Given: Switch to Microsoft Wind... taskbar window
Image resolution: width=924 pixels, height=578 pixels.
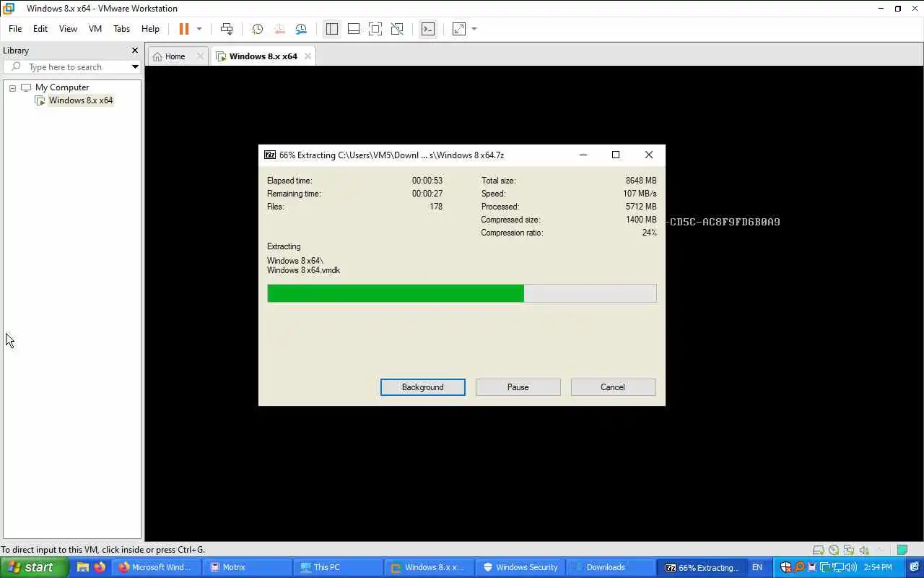Looking at the screenshot, I should coord(157,567).
